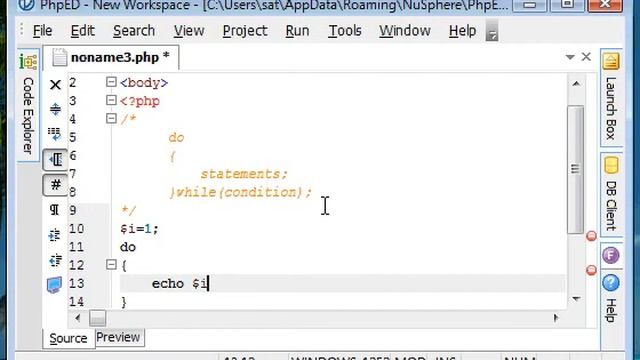Screen dimensions: 640x360
Task: Click the blue Help question mark icon
Action: click(x=611, y=283)
